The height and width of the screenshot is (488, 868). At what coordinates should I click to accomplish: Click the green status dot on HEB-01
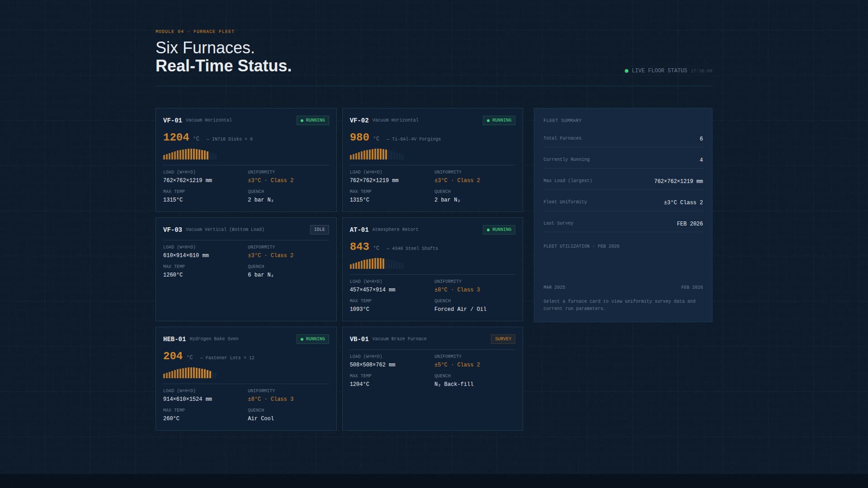(x=301, y=339)
